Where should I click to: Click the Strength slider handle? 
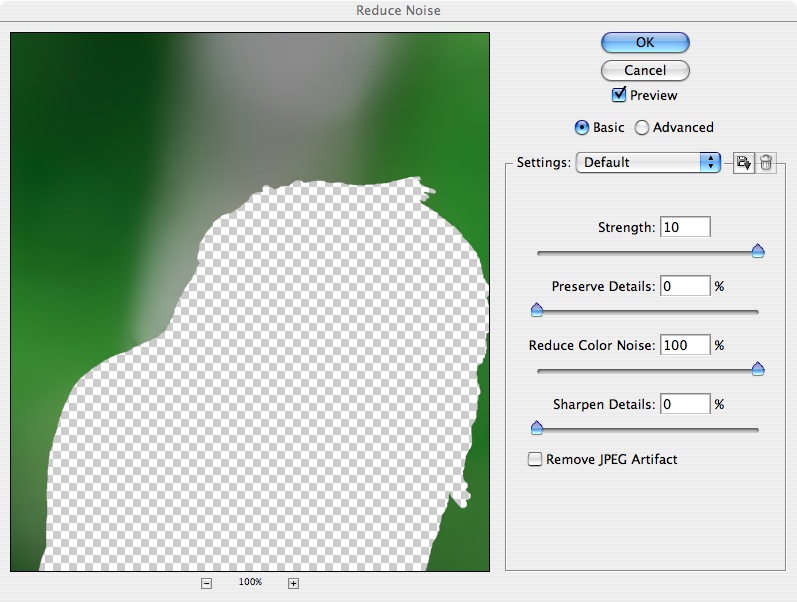point(758,251)
